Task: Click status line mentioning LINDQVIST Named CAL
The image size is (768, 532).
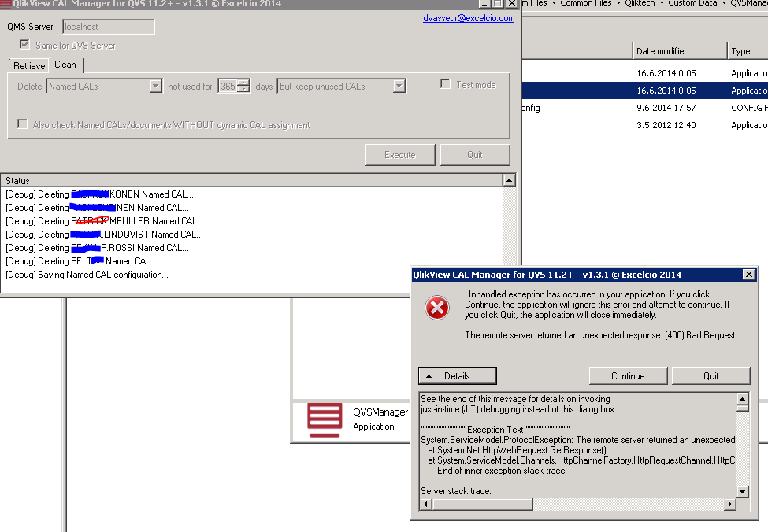Action: click(x=104, y=235)
